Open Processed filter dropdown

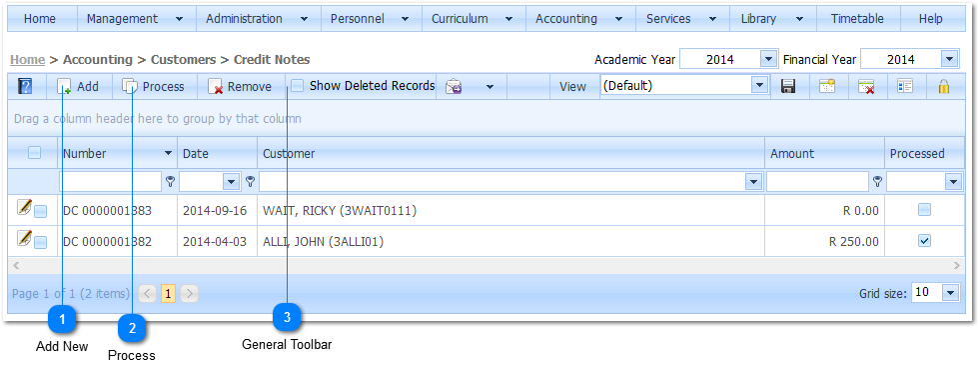(x=953, y=182)
